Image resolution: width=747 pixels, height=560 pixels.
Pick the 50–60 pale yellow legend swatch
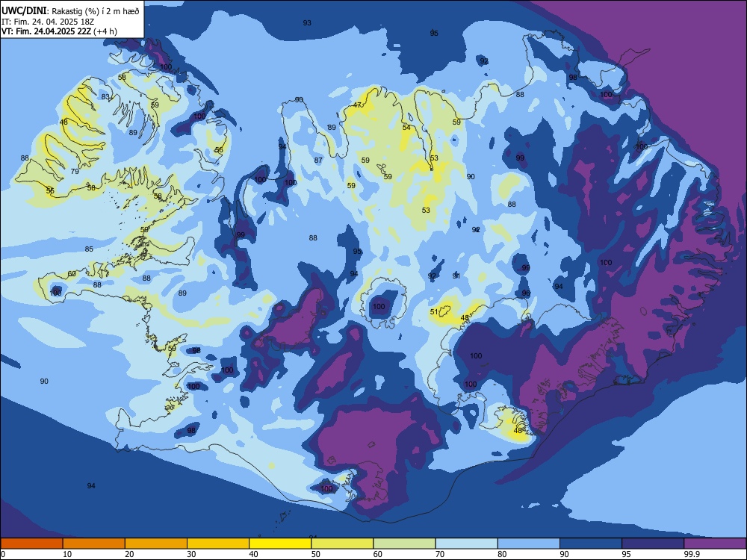pos(342,544)
